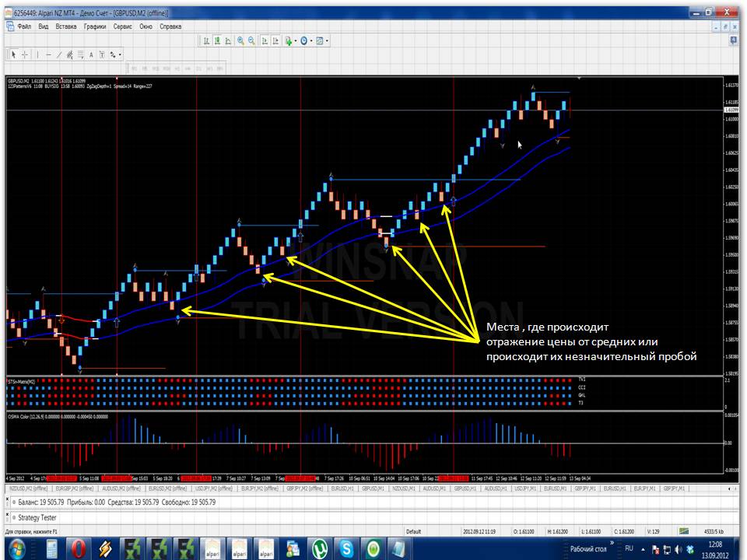Open the Файл menu
747x560 pixels.
point(24,26)
